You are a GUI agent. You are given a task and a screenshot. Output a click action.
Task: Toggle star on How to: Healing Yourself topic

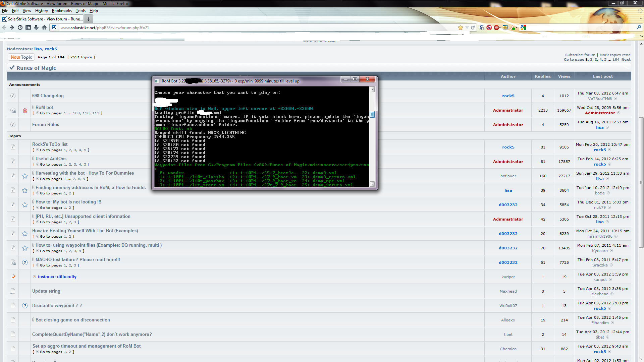pos(25,234)
